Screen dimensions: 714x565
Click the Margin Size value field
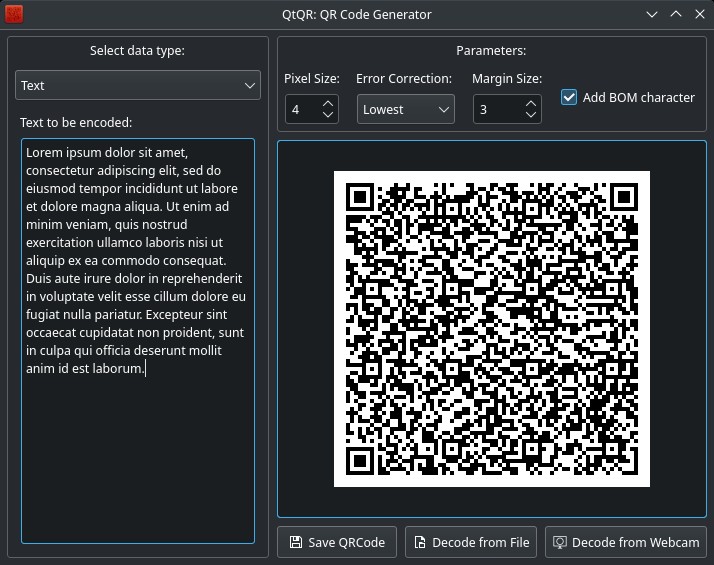pyautogui.click(x=497, y=109)
